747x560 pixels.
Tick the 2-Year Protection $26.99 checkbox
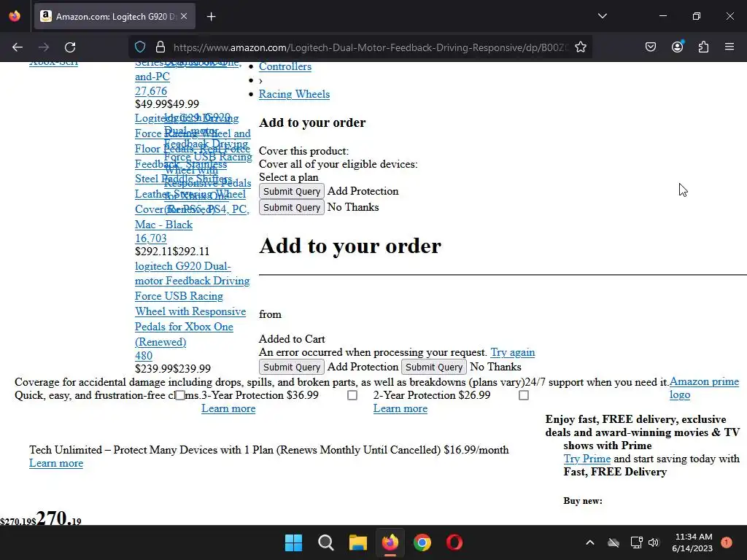[x=352, y=395]
